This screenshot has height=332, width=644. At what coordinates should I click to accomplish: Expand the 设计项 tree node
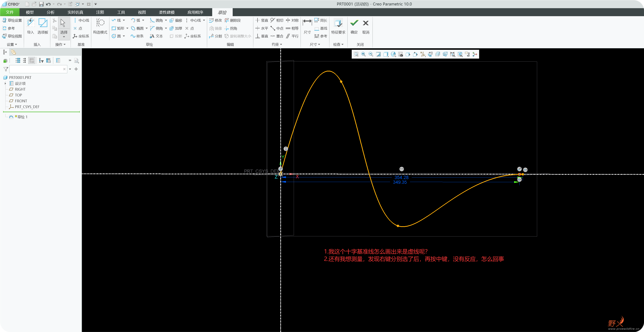[5, 83]
